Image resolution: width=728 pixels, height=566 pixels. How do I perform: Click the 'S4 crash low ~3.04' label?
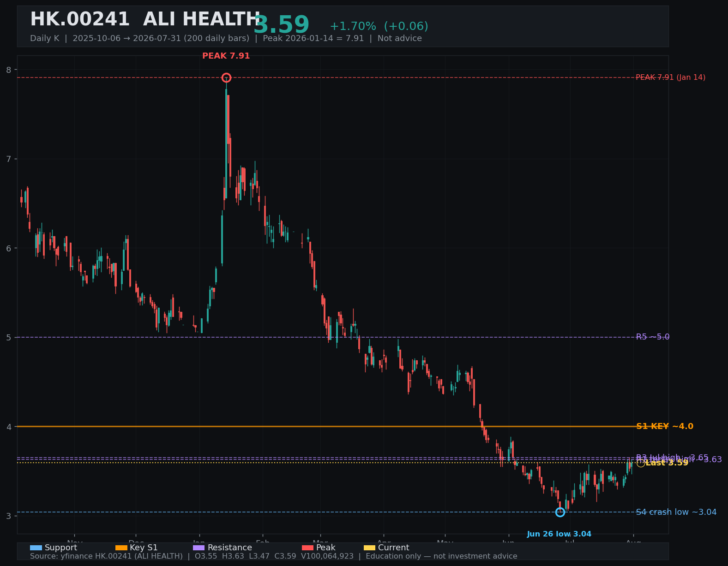click(x=676, y=512)
